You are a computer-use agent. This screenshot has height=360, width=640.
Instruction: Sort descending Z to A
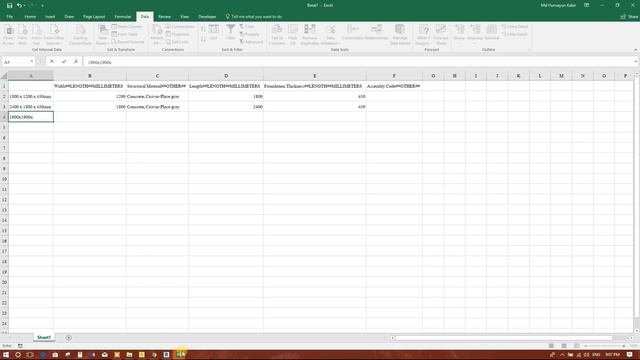point(203,39)
